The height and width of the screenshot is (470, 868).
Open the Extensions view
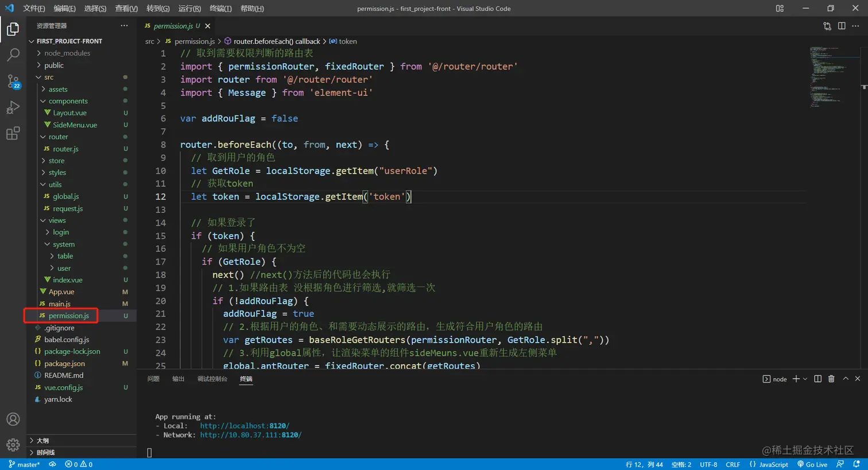13,134
